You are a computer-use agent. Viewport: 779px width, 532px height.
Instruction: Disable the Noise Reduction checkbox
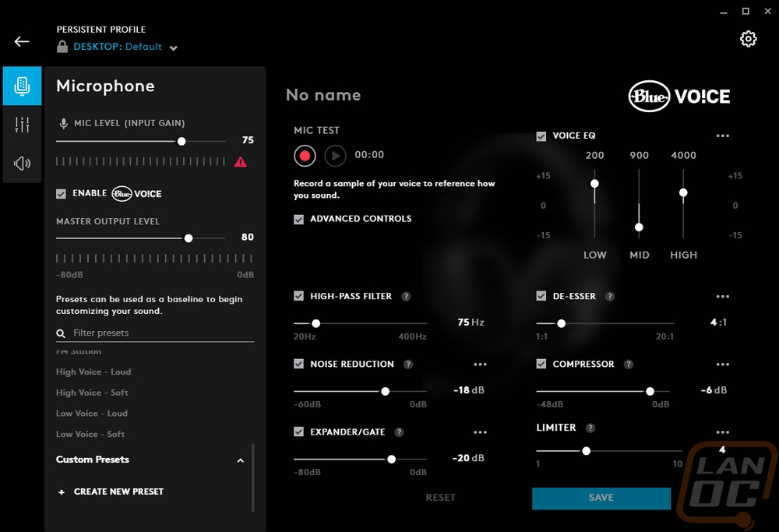pos(299,365)
